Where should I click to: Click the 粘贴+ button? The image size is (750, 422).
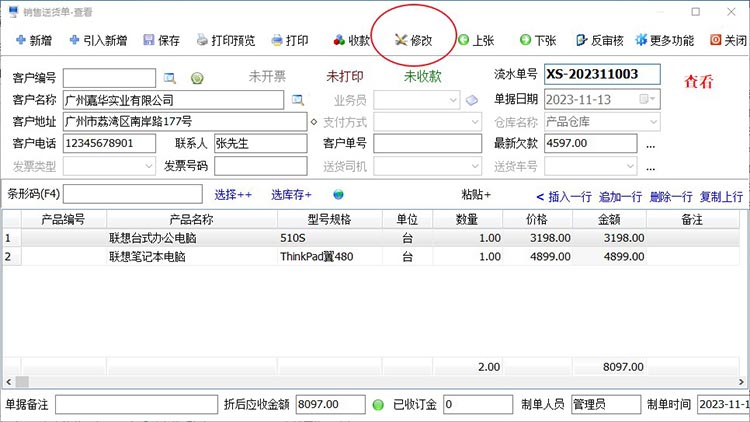(476, 194)
